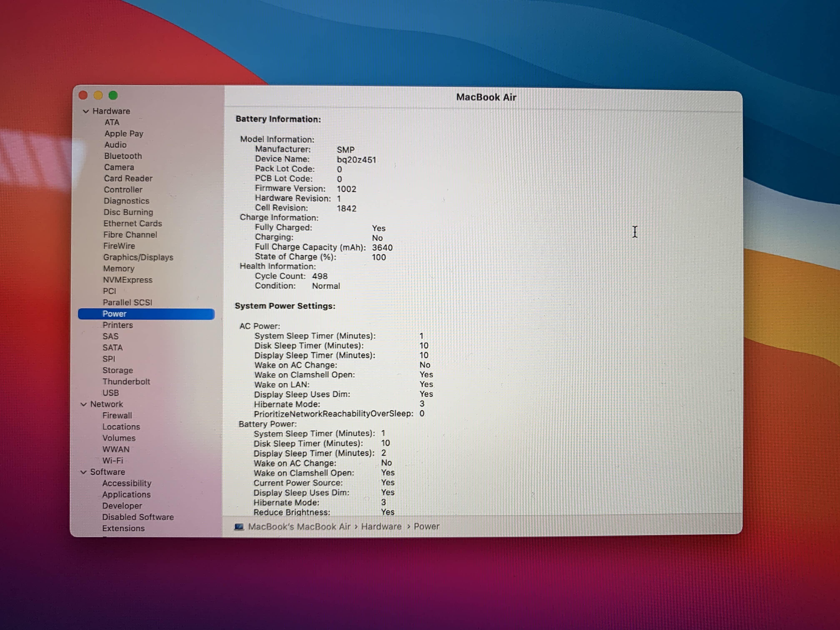Select the highlighted Power sidebar item
Image resolution: width=840 pixels, height=630 pixels.
tap(115, 314)
